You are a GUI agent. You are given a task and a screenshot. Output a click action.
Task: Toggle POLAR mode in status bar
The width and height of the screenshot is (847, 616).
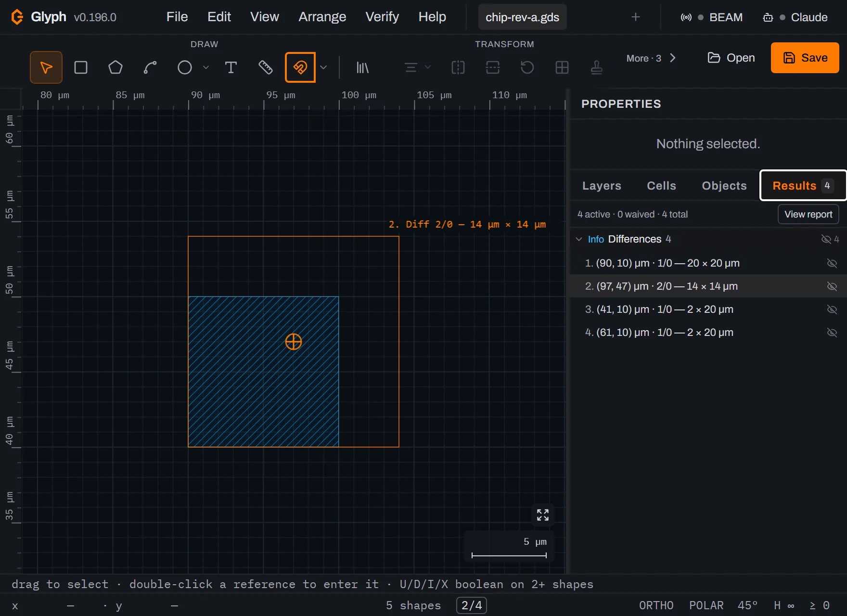point(706,605)
